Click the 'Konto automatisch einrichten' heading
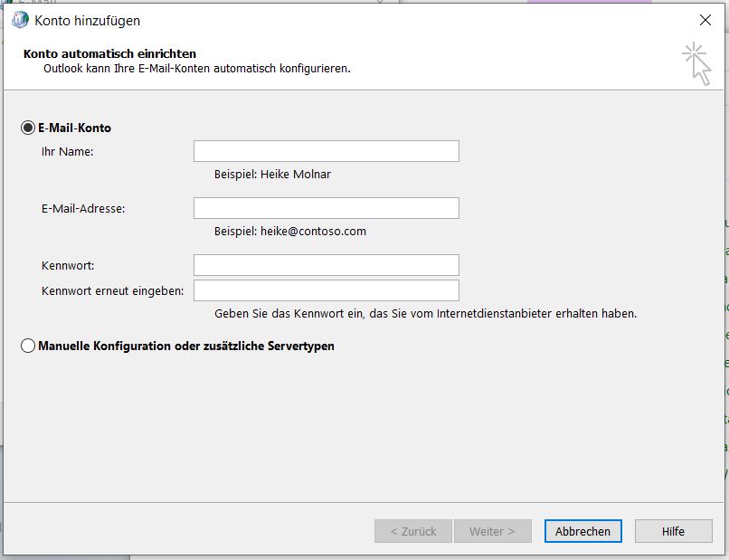Image resolution: width=729 pixels, height=560 pixels. [x=109, y=54]
